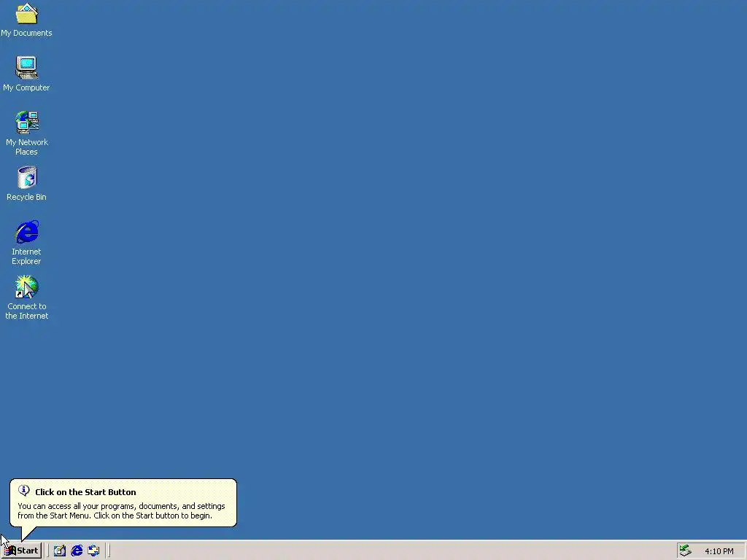Image resolution: width=747 pixels, height=560 pixels.
Task: Click the Show Desktop quick launch icon
Action: pyautogui.click(x=60, y=551)
